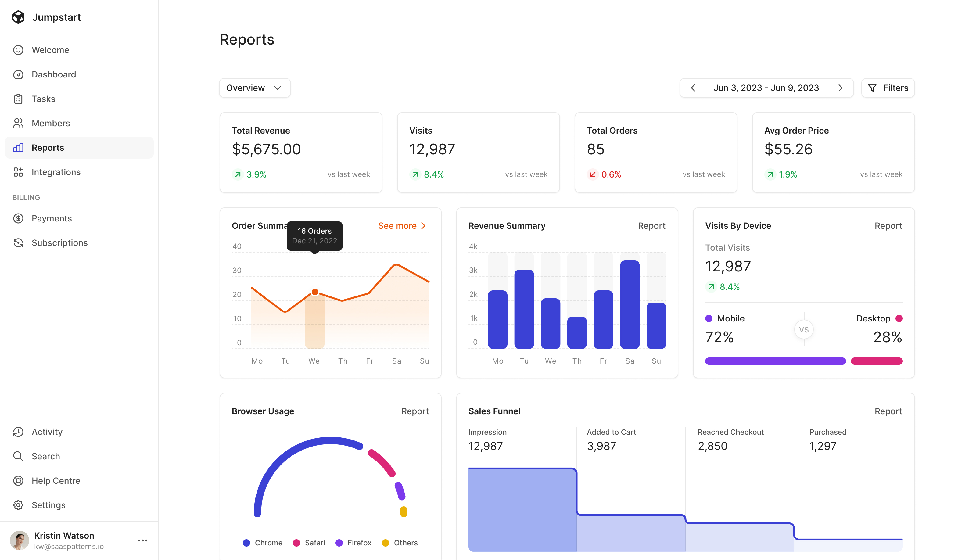Select Integrations in the sidebar
The width and height of the screenshot is (976, 560).
click(x=79, y=172)
